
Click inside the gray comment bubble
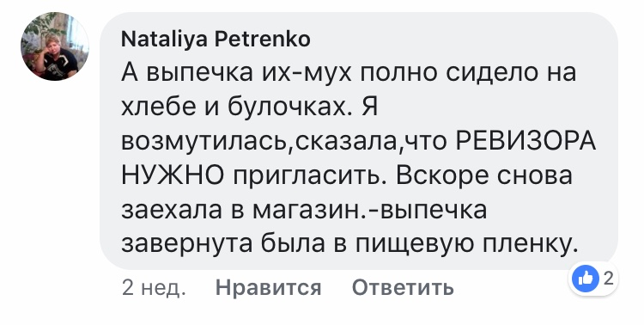[359, 141]
